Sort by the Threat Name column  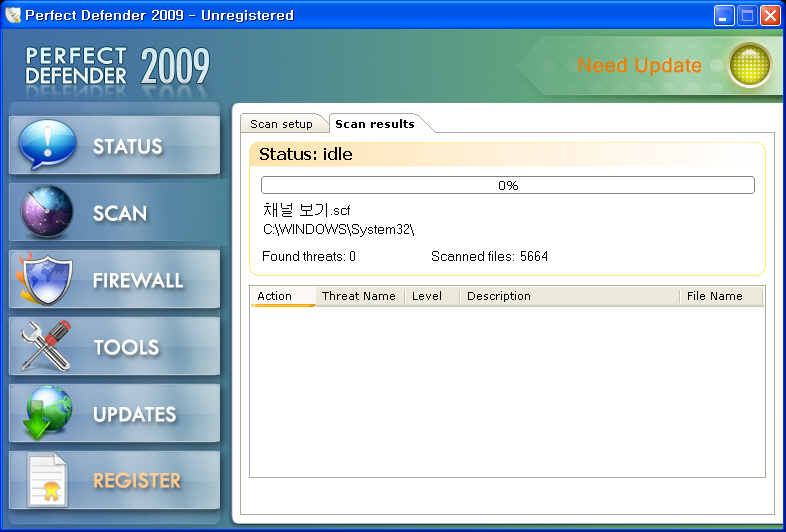359,296
